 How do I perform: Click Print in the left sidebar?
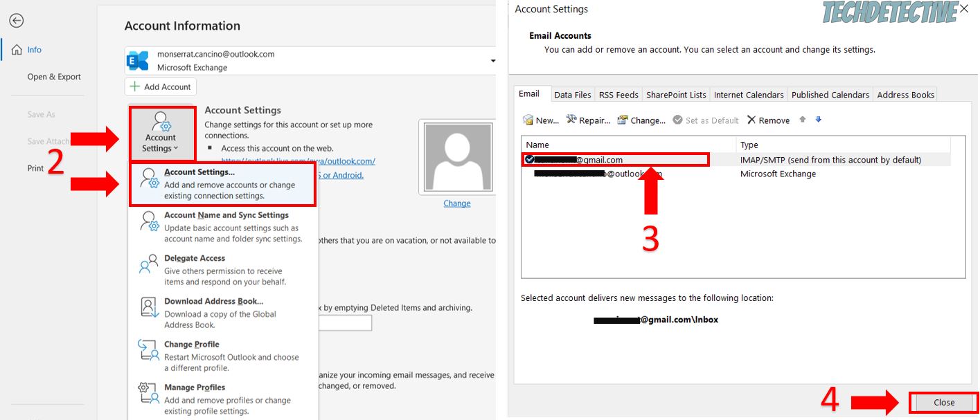pos(35,168)
